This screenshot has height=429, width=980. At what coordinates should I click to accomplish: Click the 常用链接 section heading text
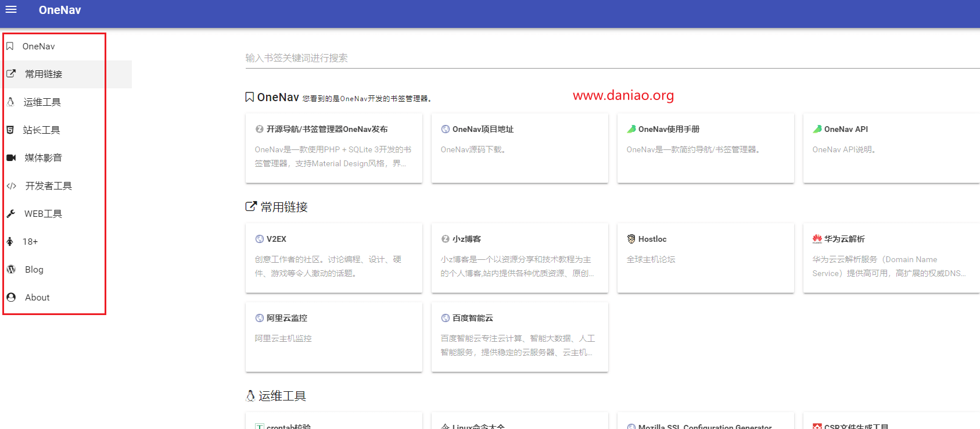[x=284, y=207]
